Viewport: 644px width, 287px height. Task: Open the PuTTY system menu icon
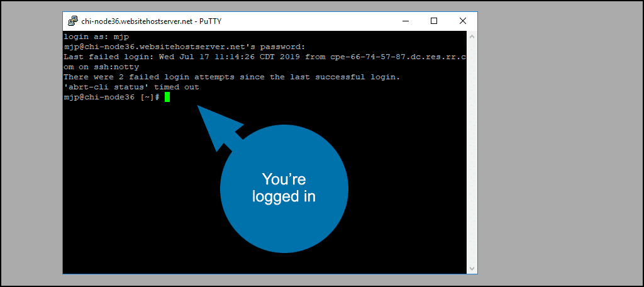73,21
